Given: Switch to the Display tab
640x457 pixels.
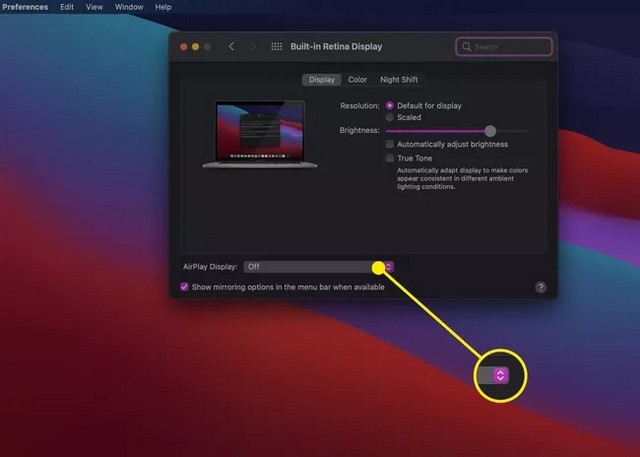Looking at the screenshot, I should [322, 80].
